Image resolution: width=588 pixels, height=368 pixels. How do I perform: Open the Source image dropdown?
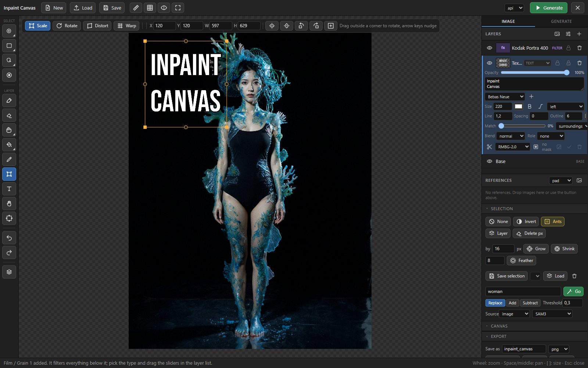pyautogui.click(x=514, y=314)
